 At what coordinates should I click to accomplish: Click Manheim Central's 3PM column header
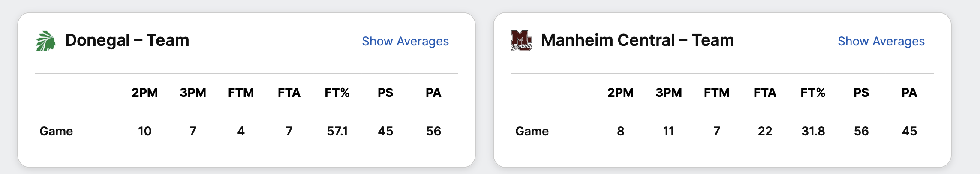point(669,93)
